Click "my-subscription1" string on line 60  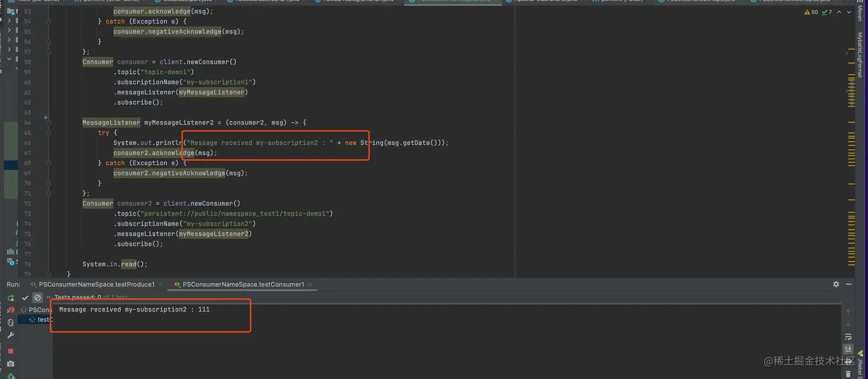pyautogui.click(x=218, y=82)
